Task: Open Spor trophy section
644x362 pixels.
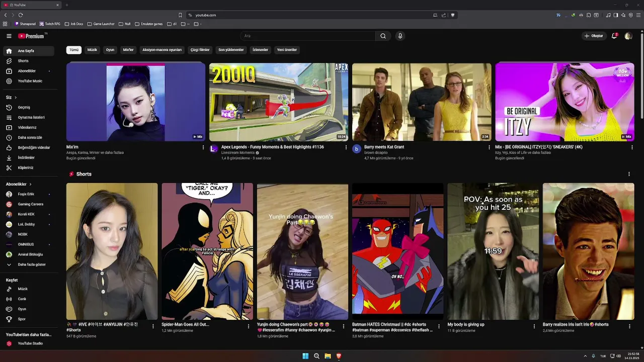Action: tap(29, 319)
